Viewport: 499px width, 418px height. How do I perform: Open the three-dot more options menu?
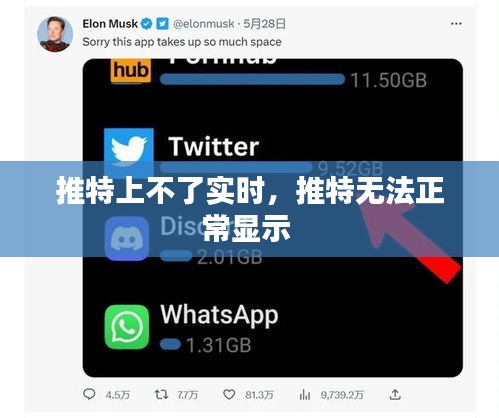[456, 24]
